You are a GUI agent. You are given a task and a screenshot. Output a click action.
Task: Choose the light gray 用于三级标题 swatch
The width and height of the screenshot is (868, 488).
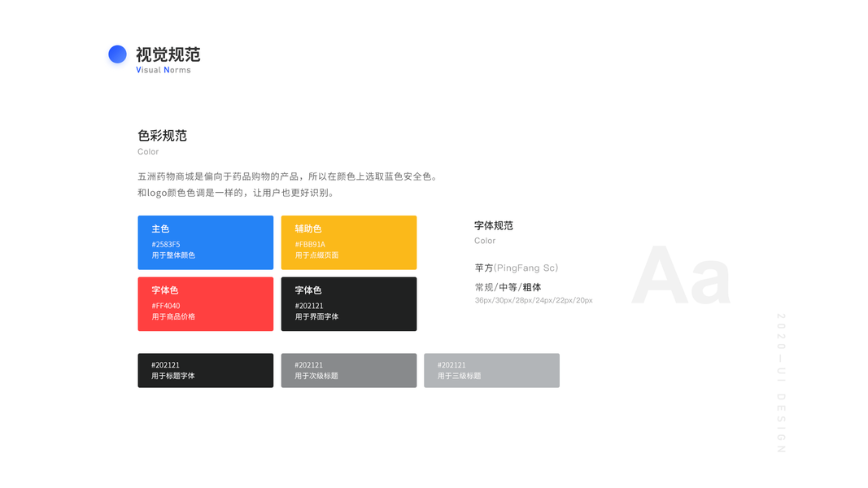[491, 370]
